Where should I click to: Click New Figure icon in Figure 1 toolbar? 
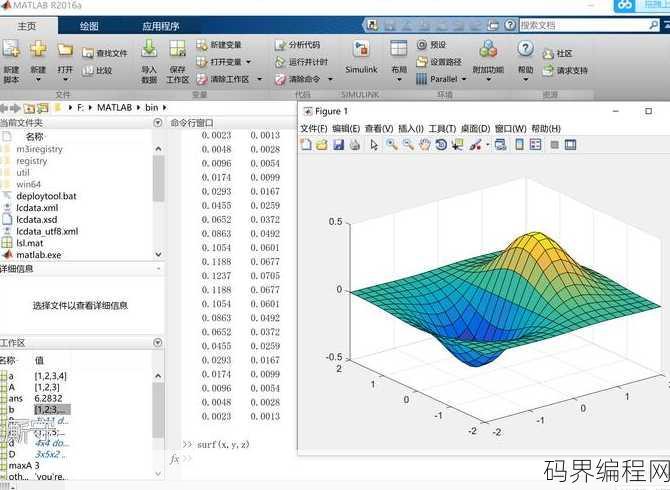(306, 145)
